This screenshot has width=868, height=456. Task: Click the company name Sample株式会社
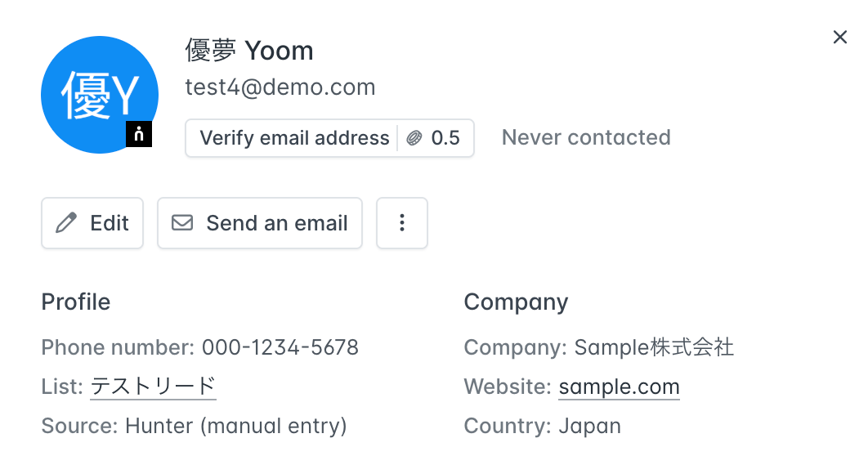tap(654, 347)
